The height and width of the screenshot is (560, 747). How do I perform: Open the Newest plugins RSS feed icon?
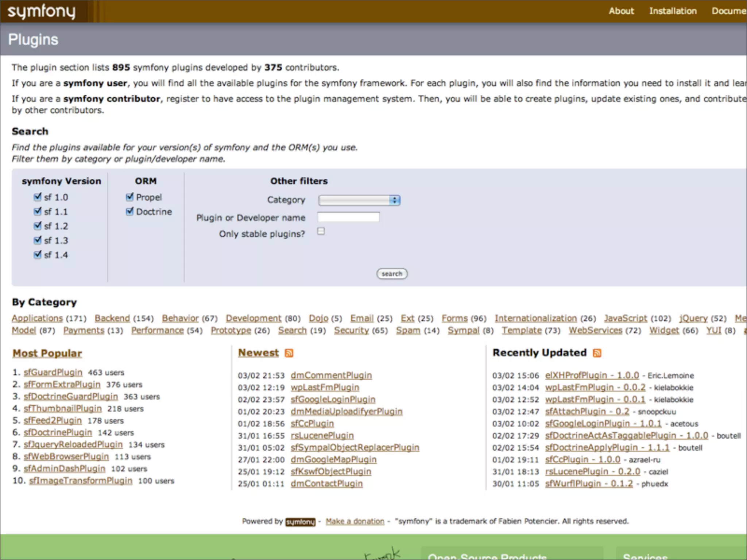point(289,353)
